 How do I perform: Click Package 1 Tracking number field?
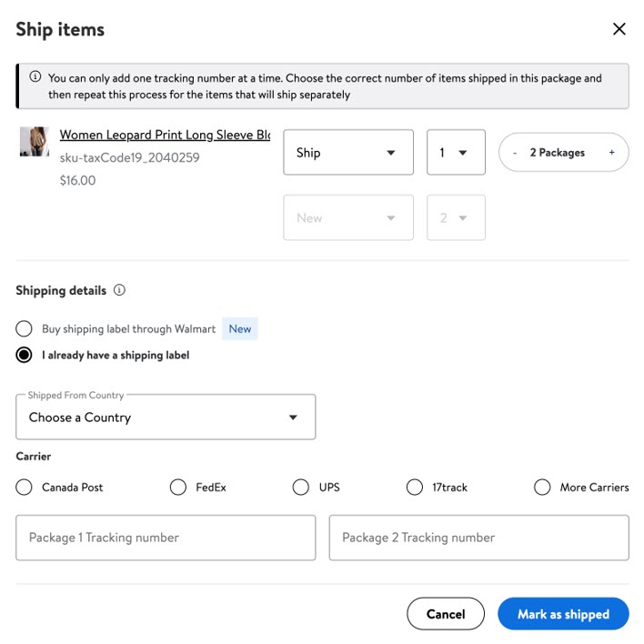coord(166,538)
